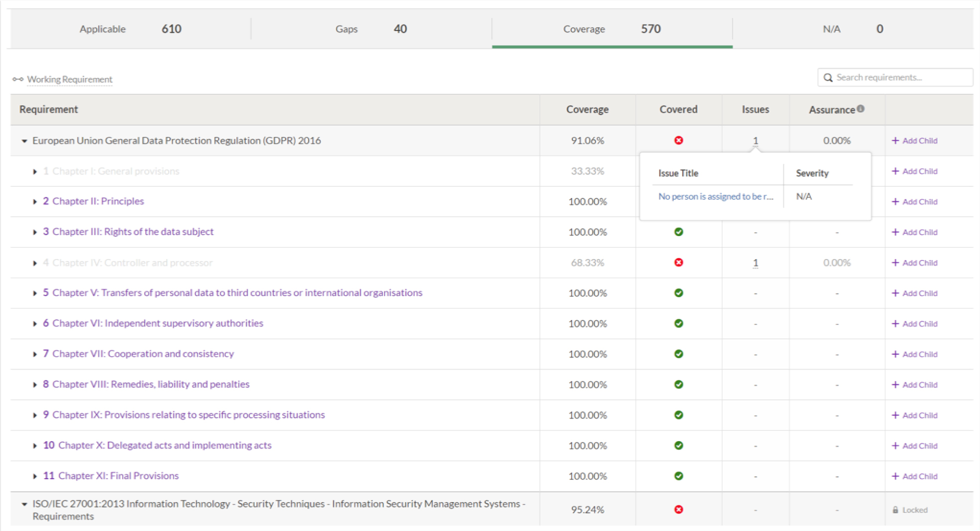Add Child to Chapter XI row
This screenshot has height=531, width=980.
click(x=915, y=476)
